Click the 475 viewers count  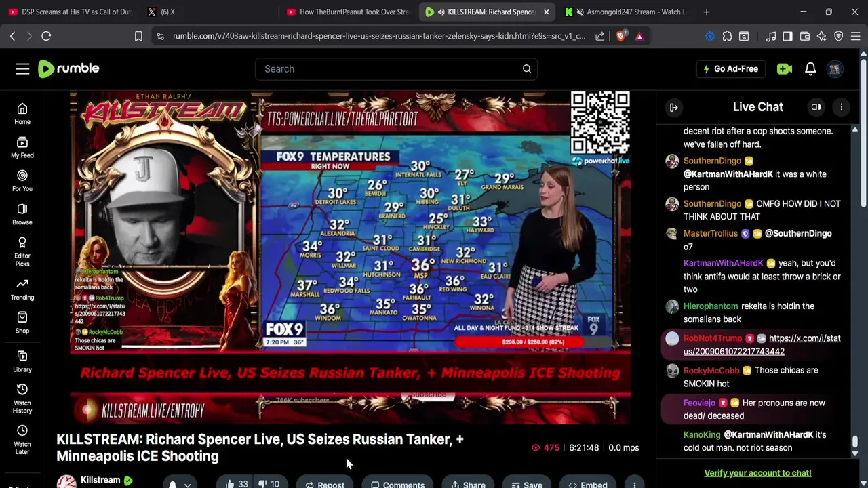(546, 448)
